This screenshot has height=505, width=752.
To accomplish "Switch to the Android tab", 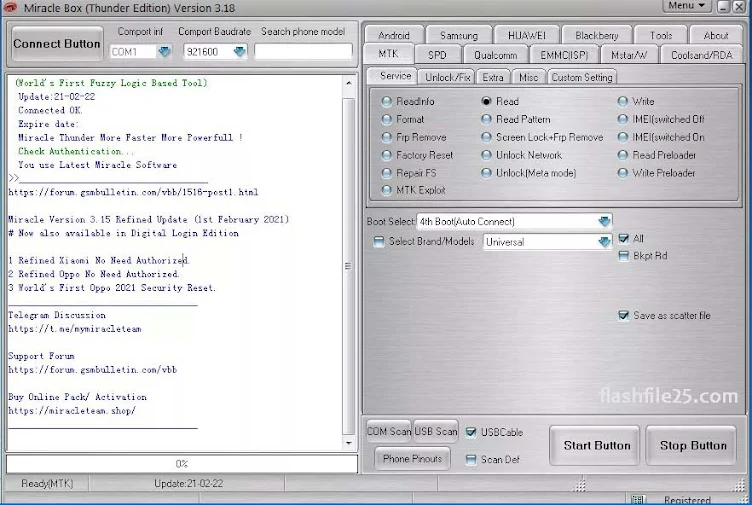I will tap(394, 35).
